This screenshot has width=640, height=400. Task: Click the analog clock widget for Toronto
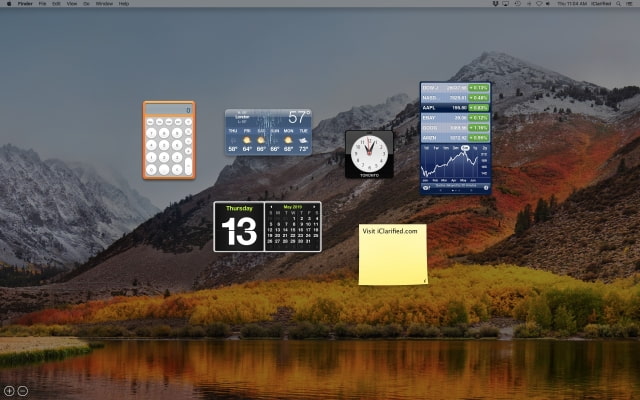click(x=369, y=153)
